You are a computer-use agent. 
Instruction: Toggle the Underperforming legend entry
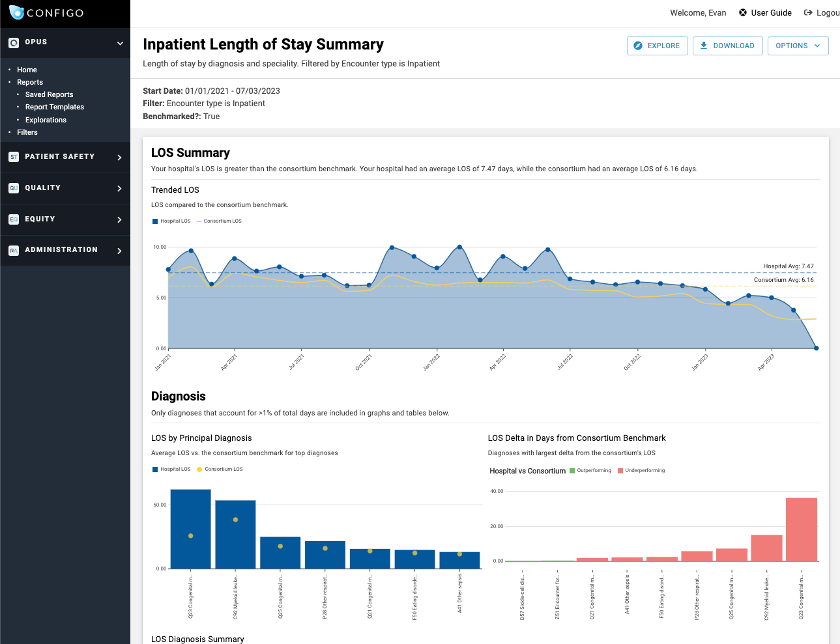(641, 470)
